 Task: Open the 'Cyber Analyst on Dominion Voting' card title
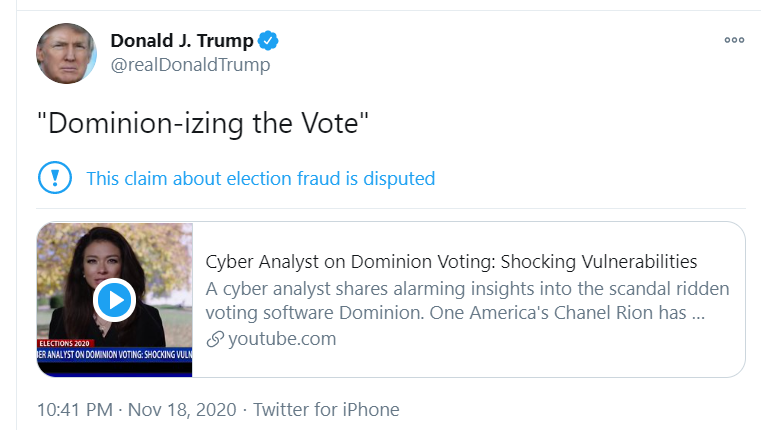tap(451, 262)
